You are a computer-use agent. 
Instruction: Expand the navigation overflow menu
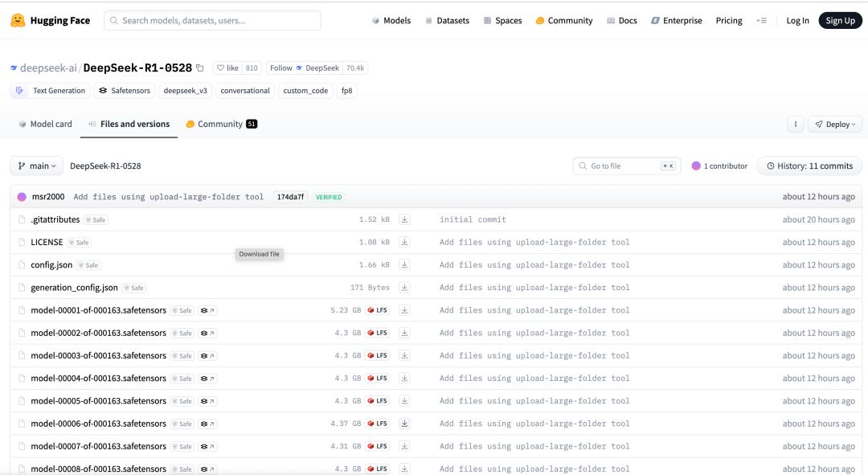click(762, 20)
